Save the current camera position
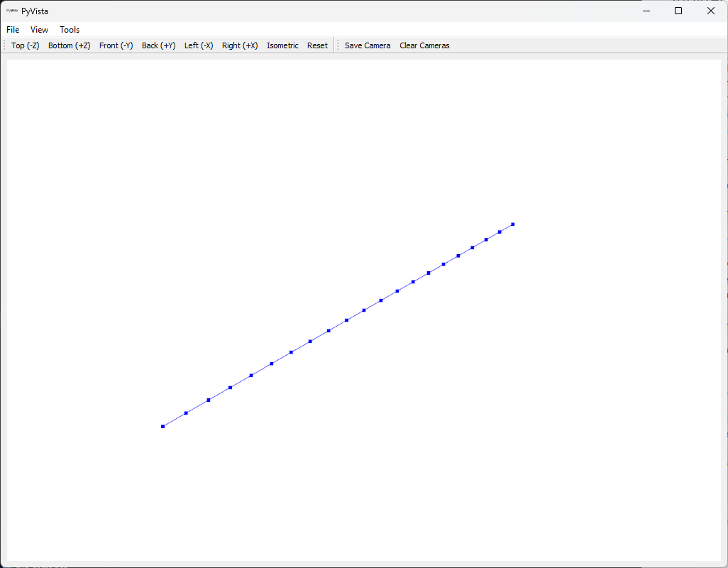Viewport: 728px width, 568px height. 367,45
